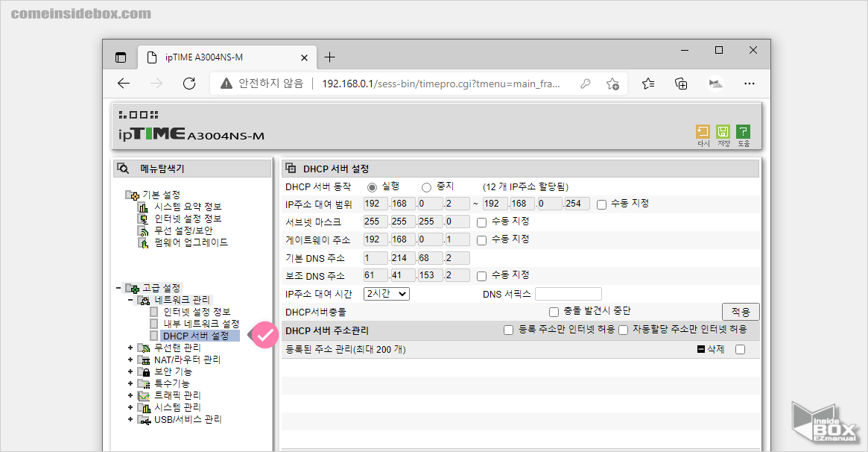Click the USB/서비스 관리 icon

click(144, 420)
